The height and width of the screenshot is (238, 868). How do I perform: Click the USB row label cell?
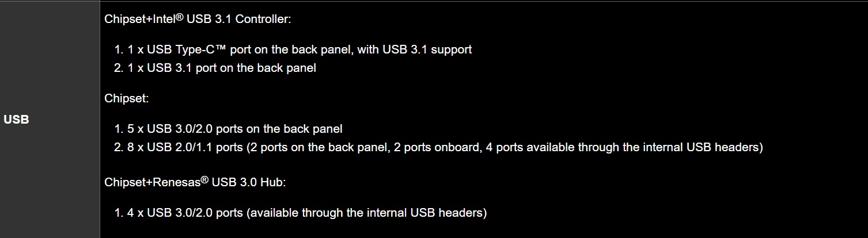pyautogui.click(x=16, y=120)
